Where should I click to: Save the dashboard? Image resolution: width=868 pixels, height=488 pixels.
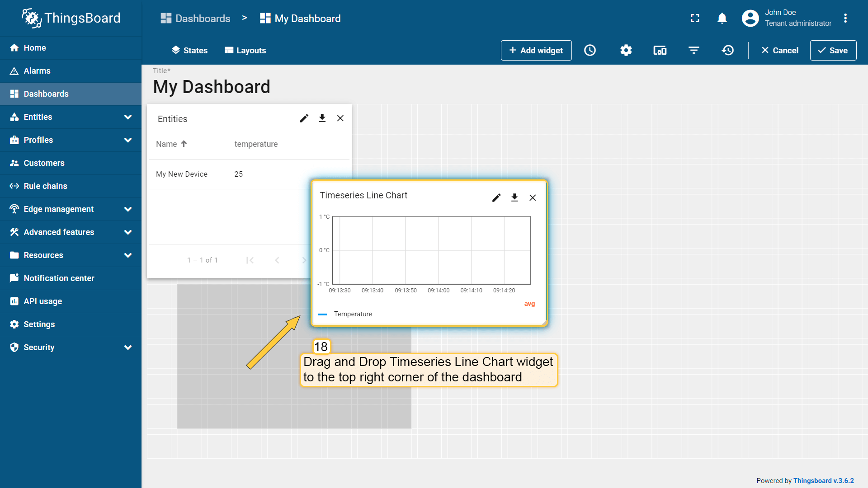833,50
